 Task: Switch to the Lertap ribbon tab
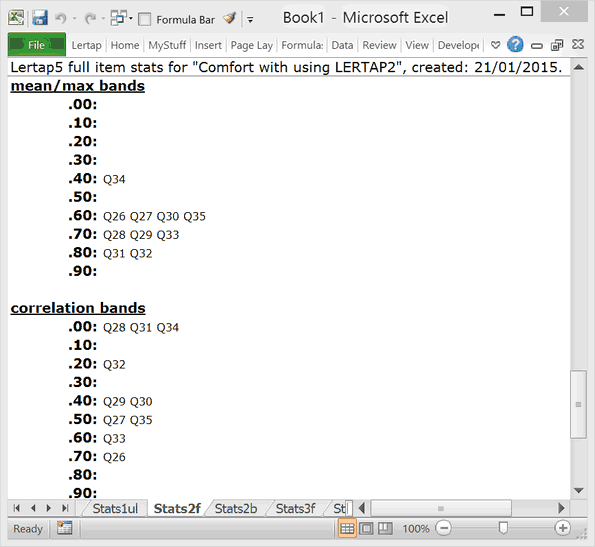point(87,45)
